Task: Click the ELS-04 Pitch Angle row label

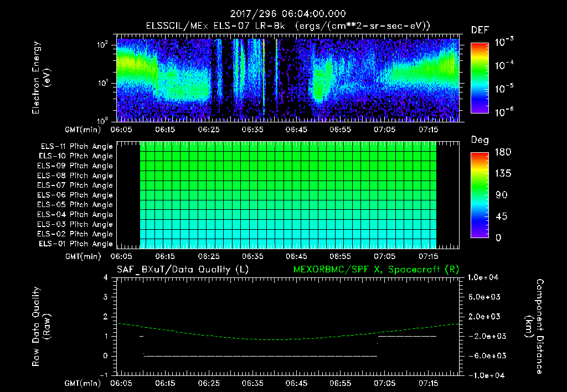Action: pos(75,215)
